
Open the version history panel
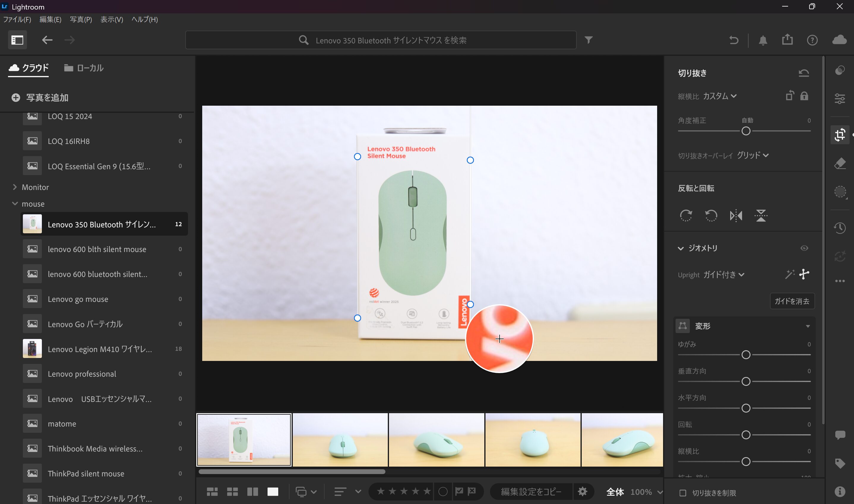841,228
